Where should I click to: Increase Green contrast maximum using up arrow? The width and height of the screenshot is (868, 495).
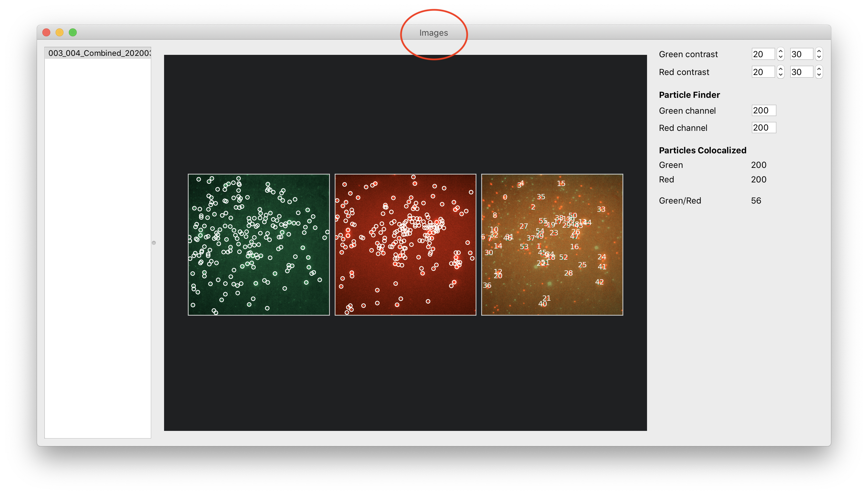(819, 51)
